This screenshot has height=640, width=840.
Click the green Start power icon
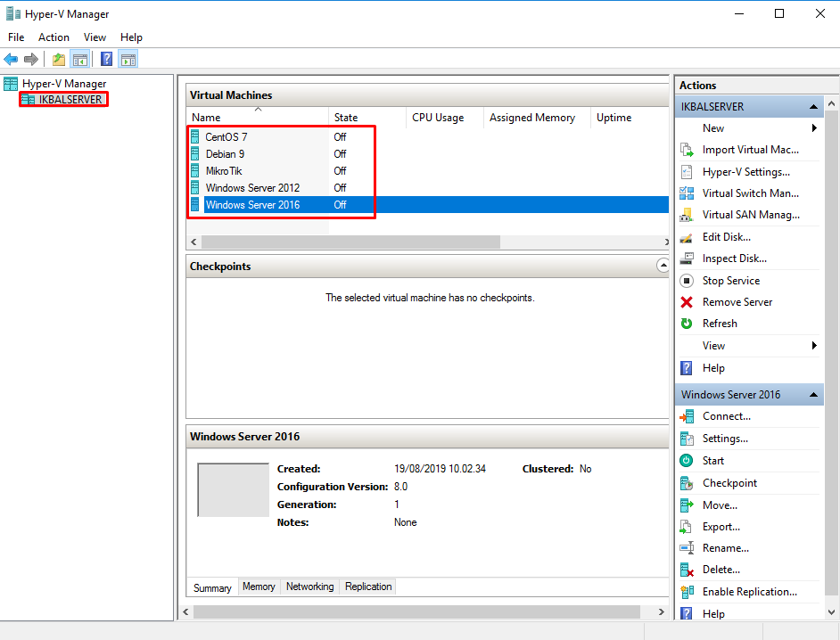click(687, 460)
